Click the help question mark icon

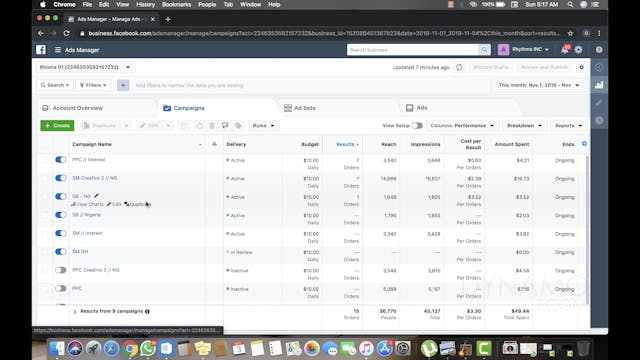click(599, 50)
